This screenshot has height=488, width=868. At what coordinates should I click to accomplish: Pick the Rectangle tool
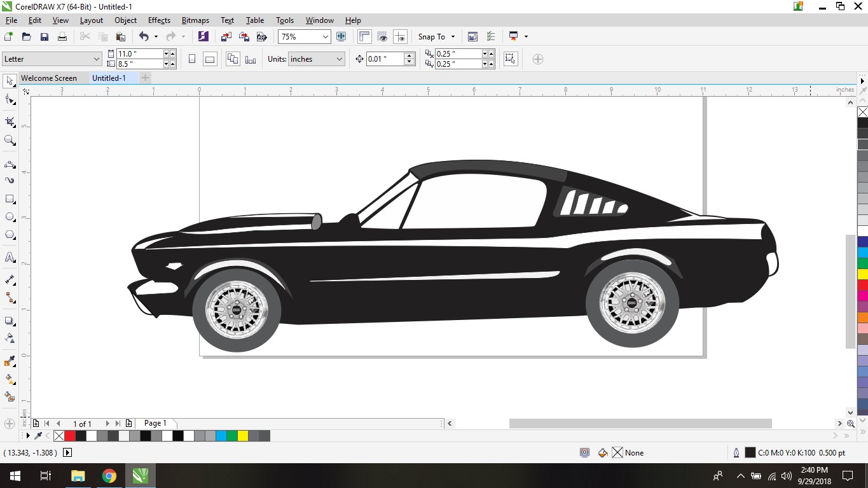10,199
